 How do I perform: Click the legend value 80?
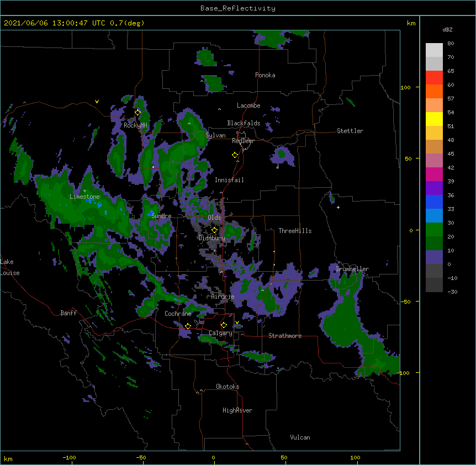[x=451, y=44]
